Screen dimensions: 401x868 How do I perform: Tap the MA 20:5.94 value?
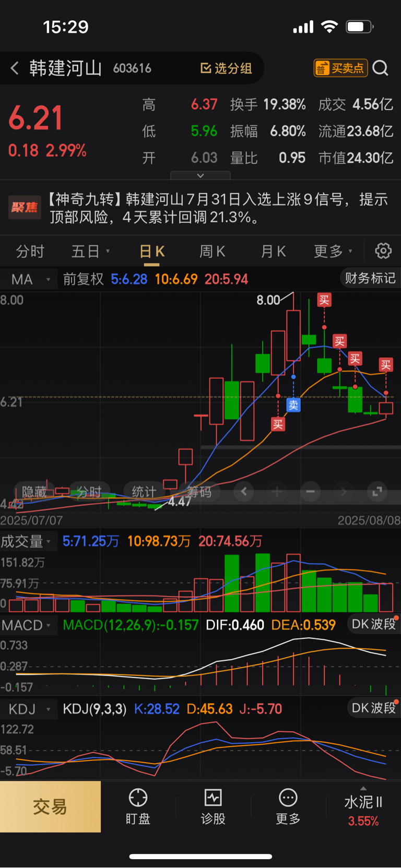pos(226,279)
